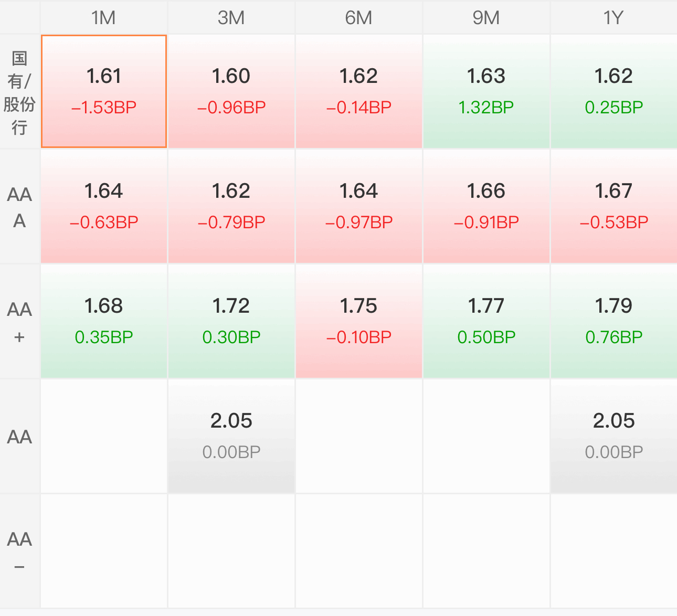This screenshot has width=677, height=616.
Task: Open AA 1Y cell valued 2.05
Action: (x=614, y=437)
